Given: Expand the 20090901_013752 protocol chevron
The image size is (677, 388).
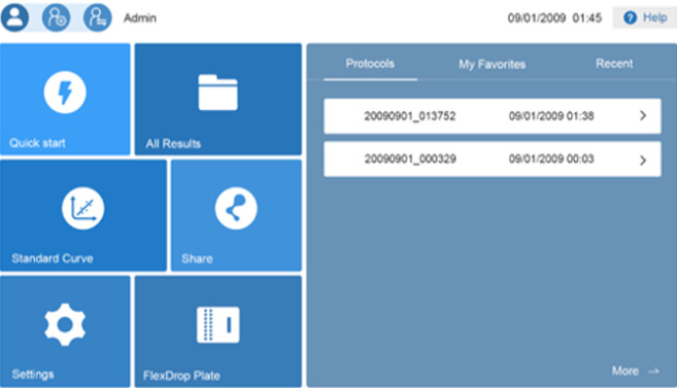Looking at the screenshot, I should click(x=643, y=116).
